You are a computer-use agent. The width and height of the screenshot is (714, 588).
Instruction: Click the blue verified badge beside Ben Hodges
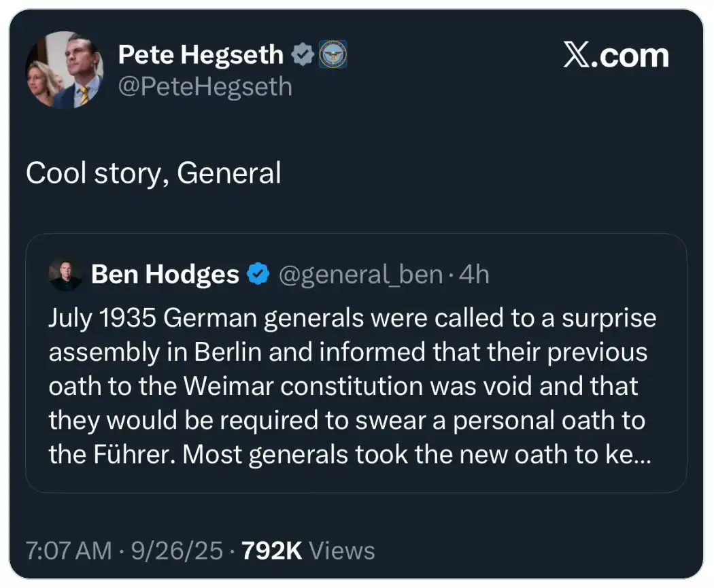tap(256, 274)
